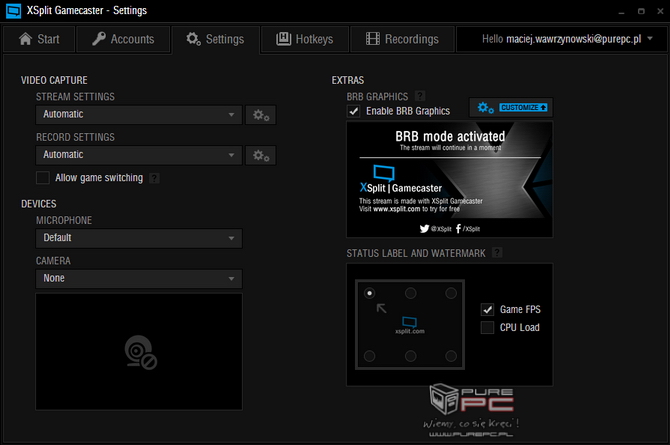Select top-right watermark position
670x445 pixels.
(451, 293)
